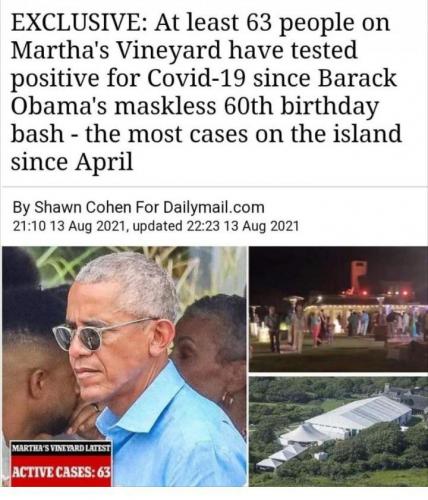
Task: Click "Covid-19" in the headline text
Action: (197, 78)
